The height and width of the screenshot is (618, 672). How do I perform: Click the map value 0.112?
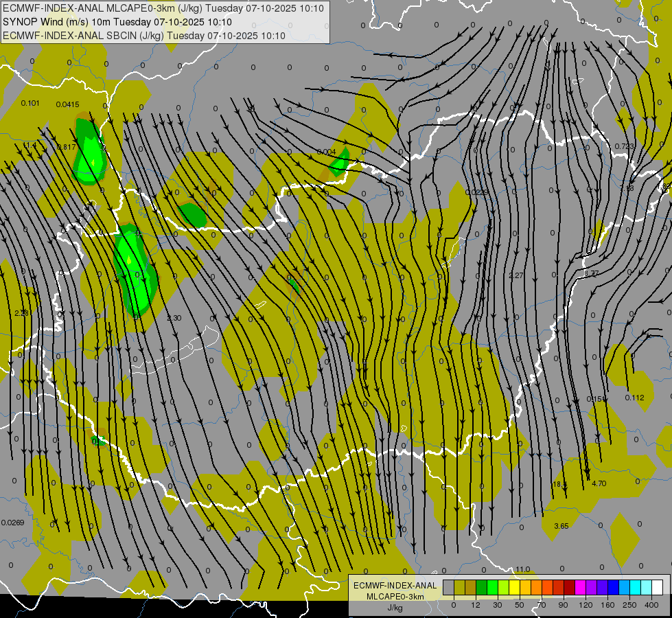point(634,398)
